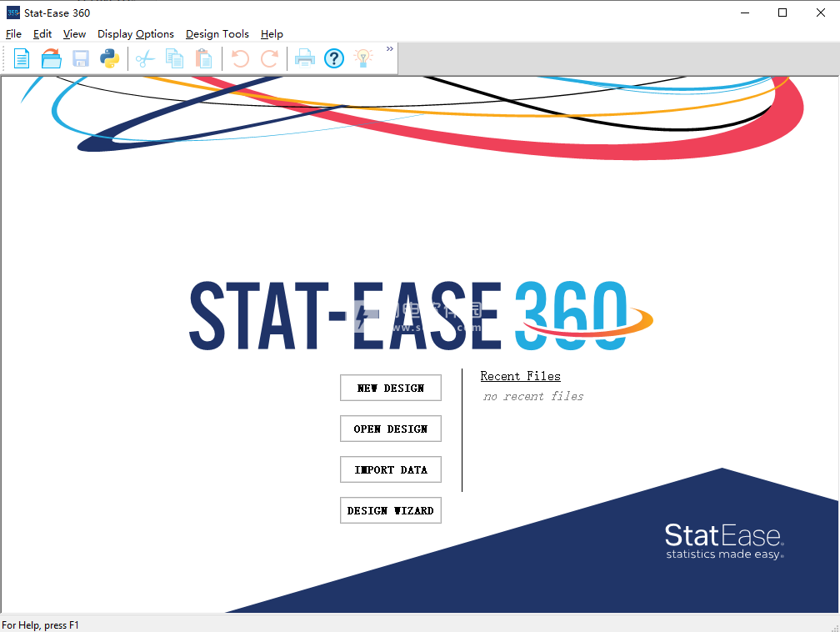The image size is (840, 632).
Task: Expand toolbar overflow chevron
Action: point(389,49)
